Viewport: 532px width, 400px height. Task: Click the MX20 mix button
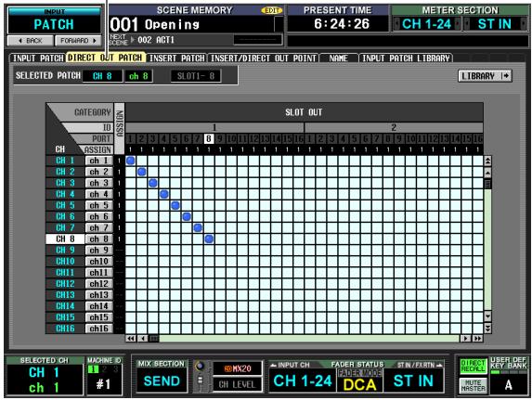click(237, 368)
